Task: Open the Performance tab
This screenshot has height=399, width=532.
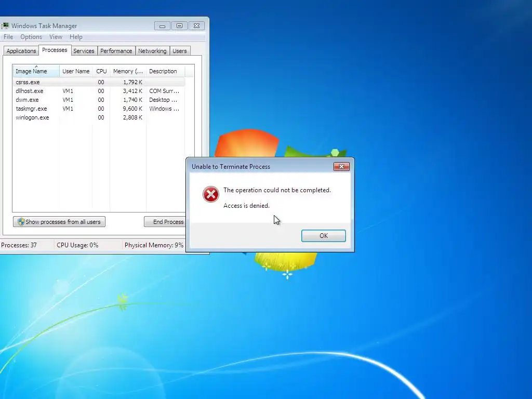Action: tap(116, 51)
